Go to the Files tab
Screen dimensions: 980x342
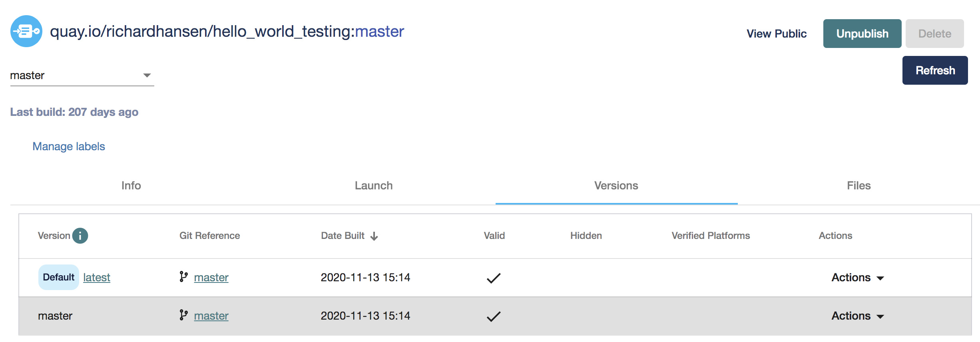(x=858, y=186)
